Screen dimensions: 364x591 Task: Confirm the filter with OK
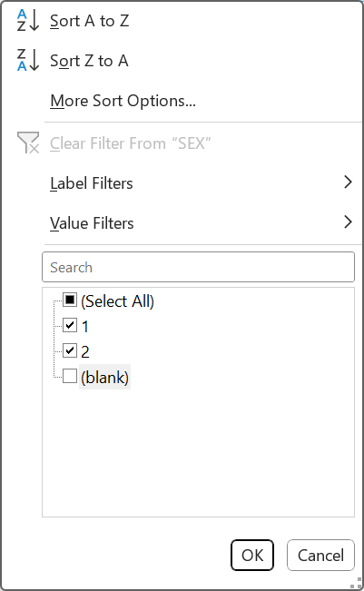[x=252, y=556]
